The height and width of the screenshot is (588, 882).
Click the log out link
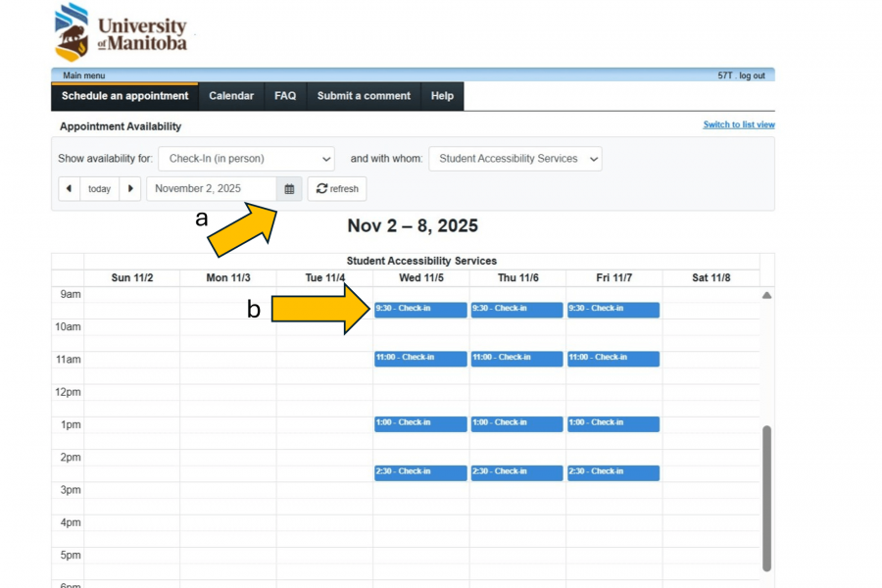pos(755,73)
